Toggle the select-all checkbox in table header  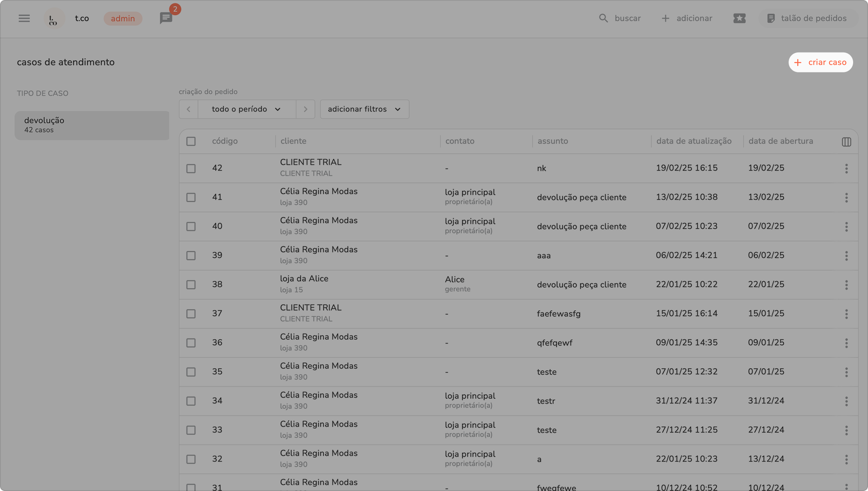[x=191, y=141]
